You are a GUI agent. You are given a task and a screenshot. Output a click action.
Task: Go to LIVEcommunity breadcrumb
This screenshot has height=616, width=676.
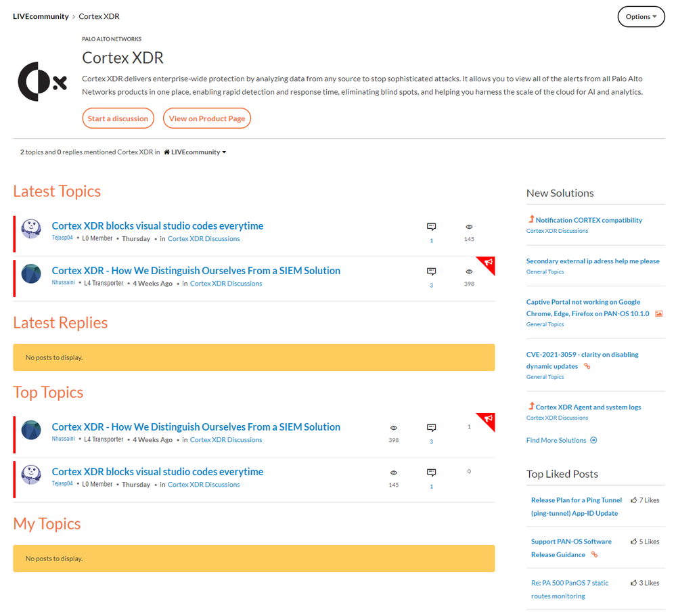(x=41, y=16)
